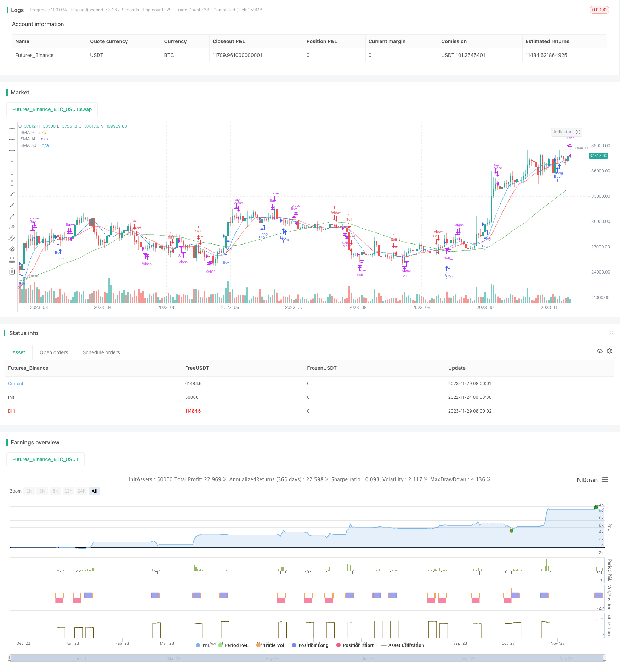Click the Init row label in the asset table

pyautogui.click(x=11, y=397)
